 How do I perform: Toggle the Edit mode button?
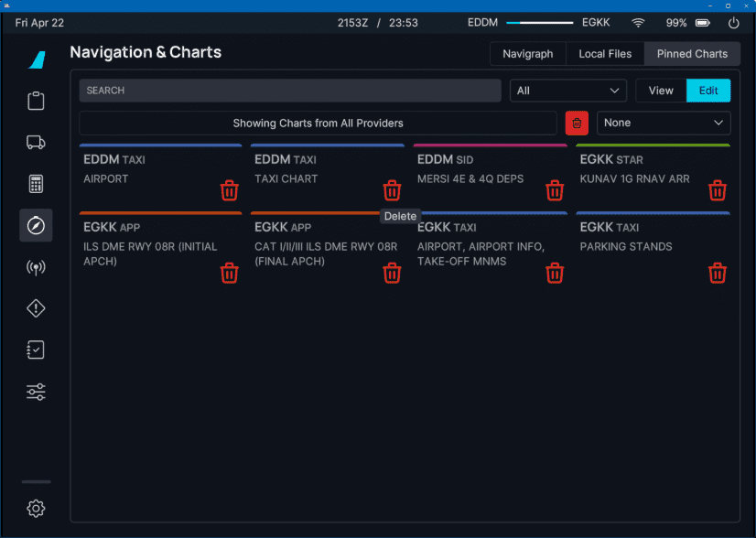(708, 91)
